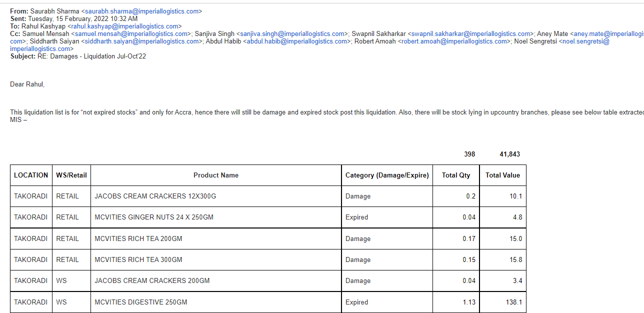
Task: Click RETAIL cell in Rich Tea 200GM row
Action: tap(71, 239)
